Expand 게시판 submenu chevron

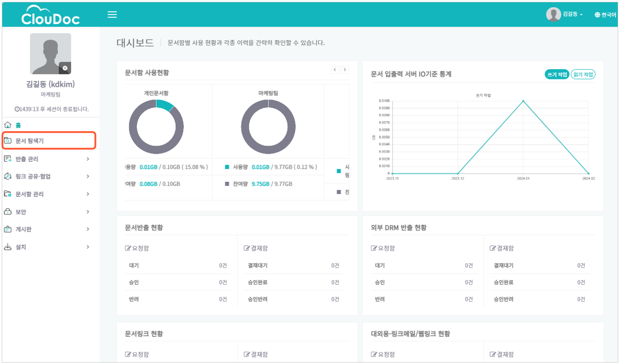[88, 229]
